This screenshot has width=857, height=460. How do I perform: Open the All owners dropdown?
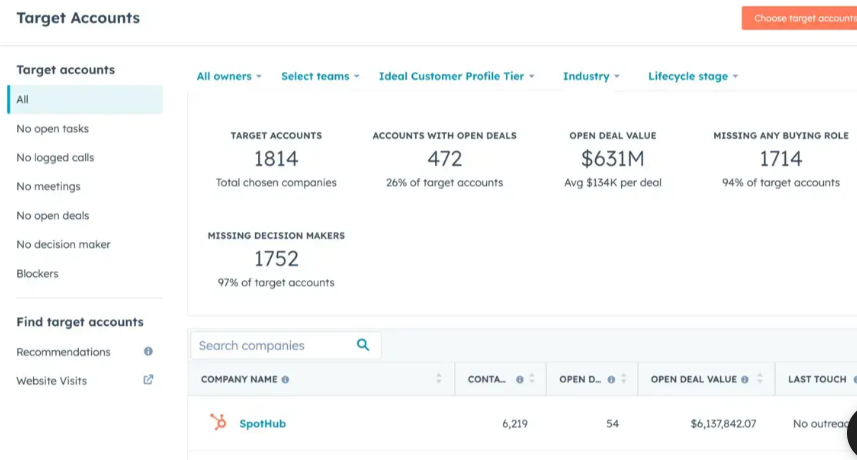[x=229, y=76]
